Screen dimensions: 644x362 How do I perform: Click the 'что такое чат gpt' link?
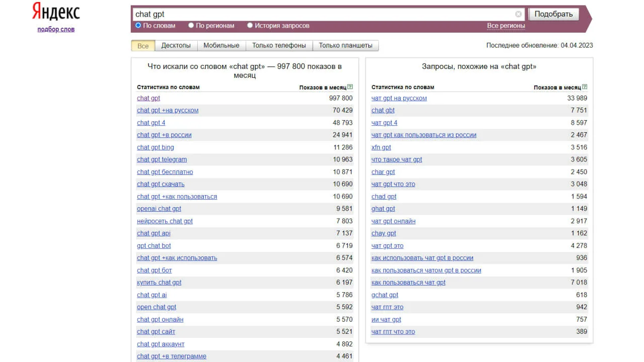[x=397, y=159]
